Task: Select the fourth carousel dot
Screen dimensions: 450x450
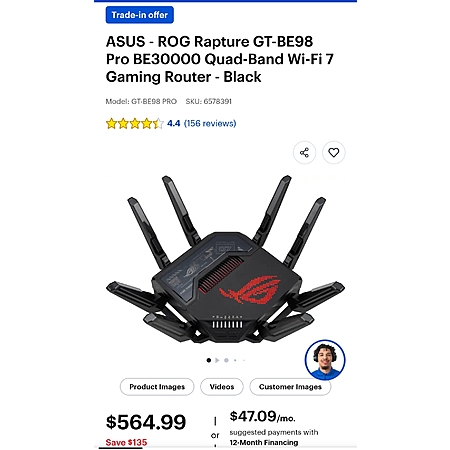Action: pos(235,360)
